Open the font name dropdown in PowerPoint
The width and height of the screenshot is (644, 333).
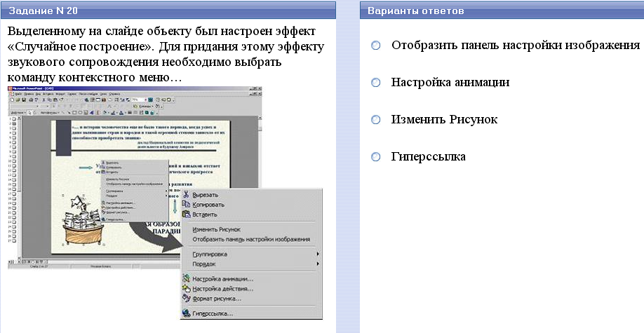[37, 107]
